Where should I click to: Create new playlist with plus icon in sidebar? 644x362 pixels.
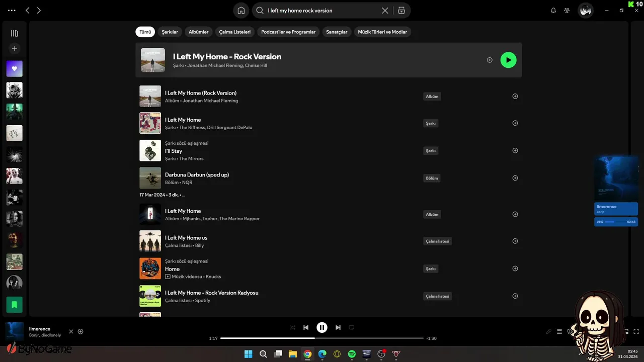(x=14, y=49)
